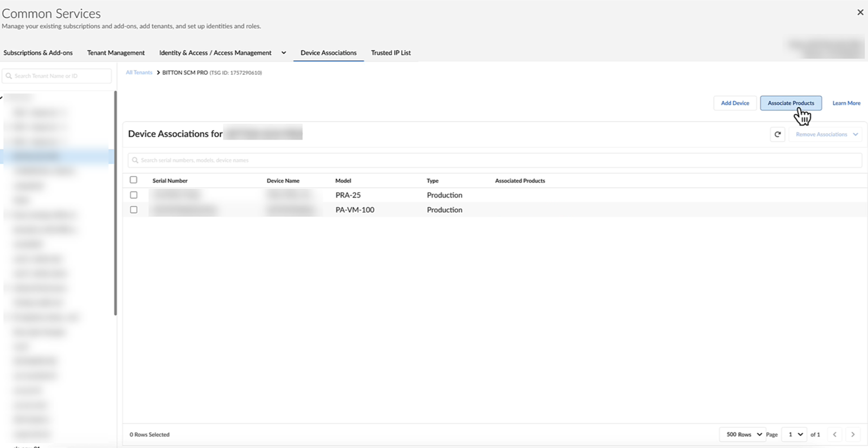Open the Learn More link
This screenshot has width=868, height=448.
tap(846, 103)
